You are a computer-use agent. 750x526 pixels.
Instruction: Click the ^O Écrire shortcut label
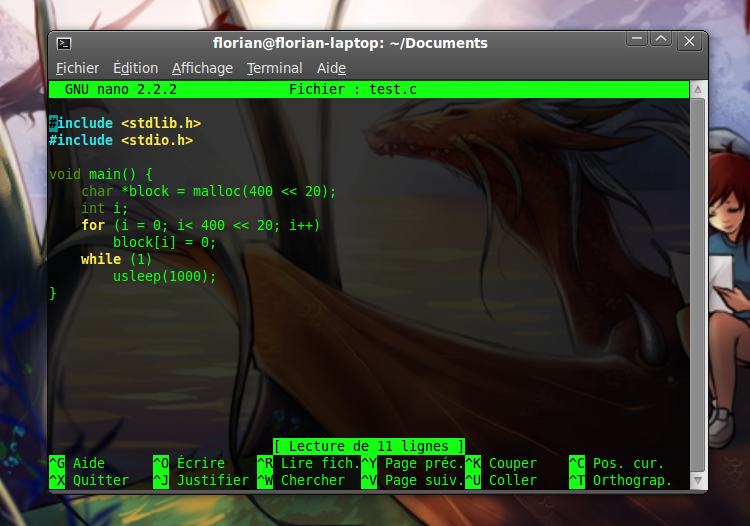pyautogui.click(x=188, y=463)
